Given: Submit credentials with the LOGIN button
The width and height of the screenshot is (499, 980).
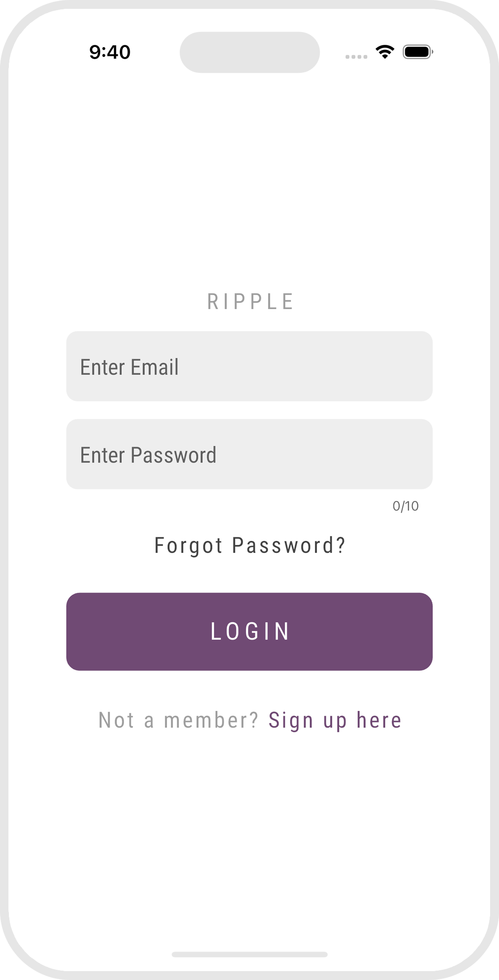Looking at the screenshot, I should [x=249, y=631].
